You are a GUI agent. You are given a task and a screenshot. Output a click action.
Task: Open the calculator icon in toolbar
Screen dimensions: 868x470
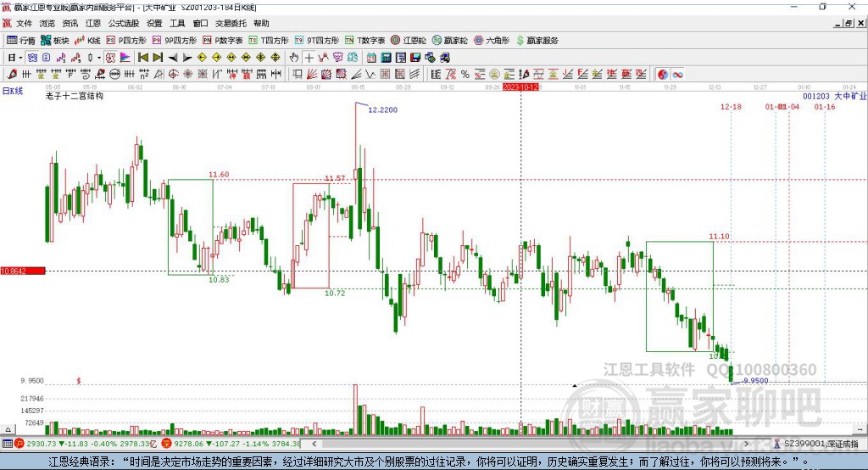[x=386, y=58]
